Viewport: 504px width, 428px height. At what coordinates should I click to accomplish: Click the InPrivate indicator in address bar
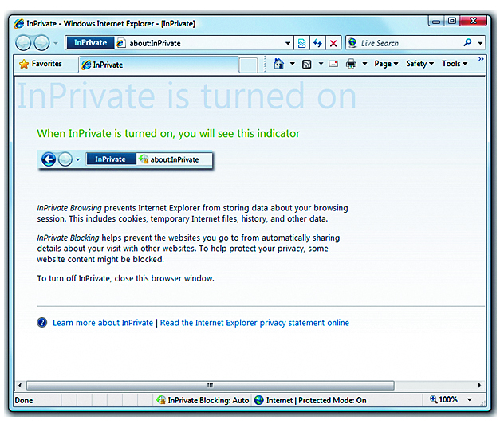(90, 43)
